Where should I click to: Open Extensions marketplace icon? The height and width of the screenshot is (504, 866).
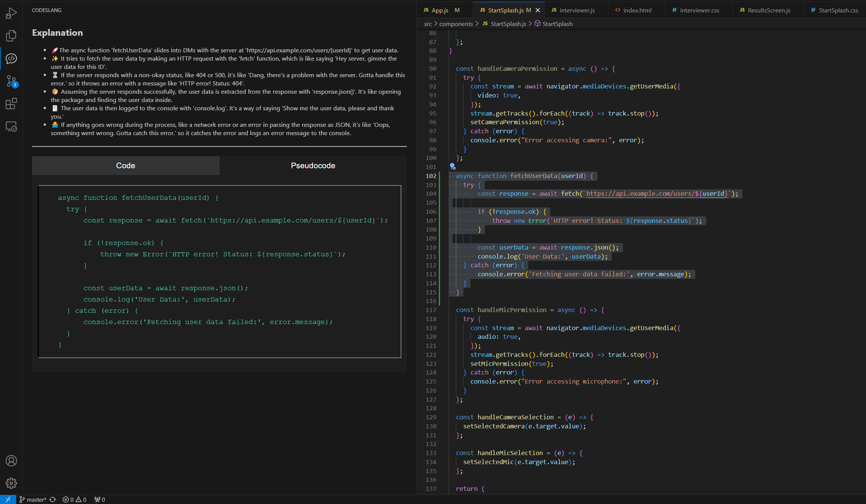pos(11,104)
